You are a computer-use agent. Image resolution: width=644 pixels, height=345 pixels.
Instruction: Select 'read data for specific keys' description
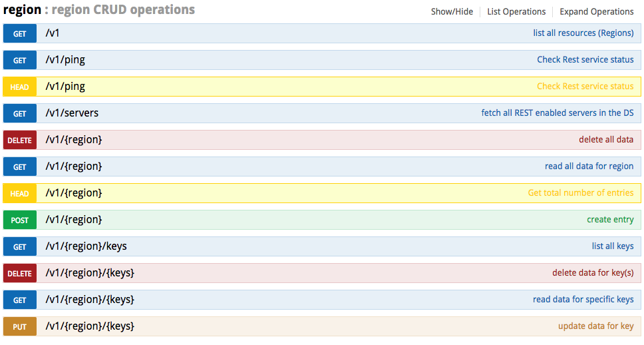(x=583, y=300)
